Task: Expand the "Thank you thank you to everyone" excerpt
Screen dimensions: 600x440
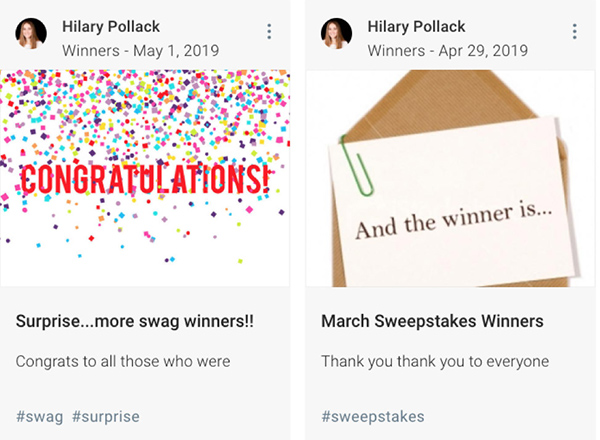Action: click(x=435, y=361)
